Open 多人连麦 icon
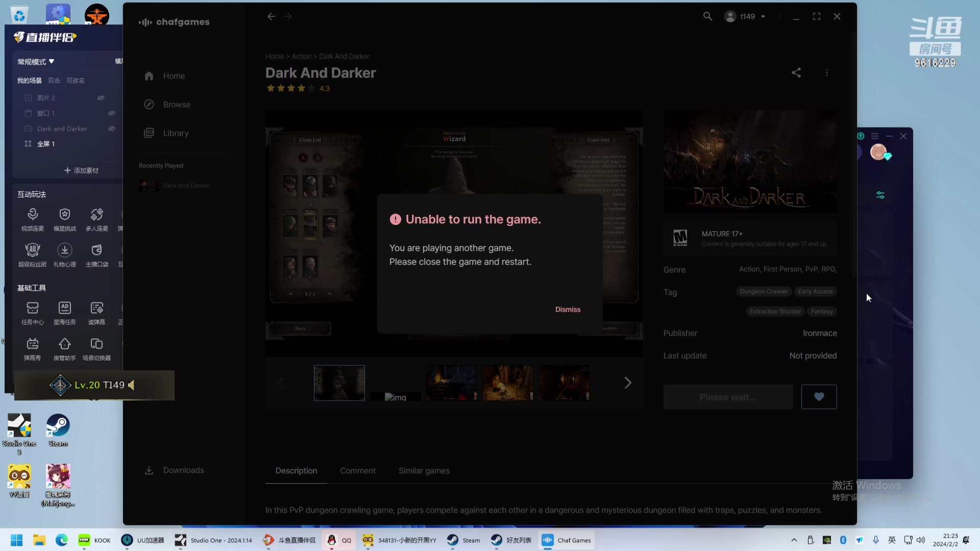 pyautogui.click(x=97, y=220)
